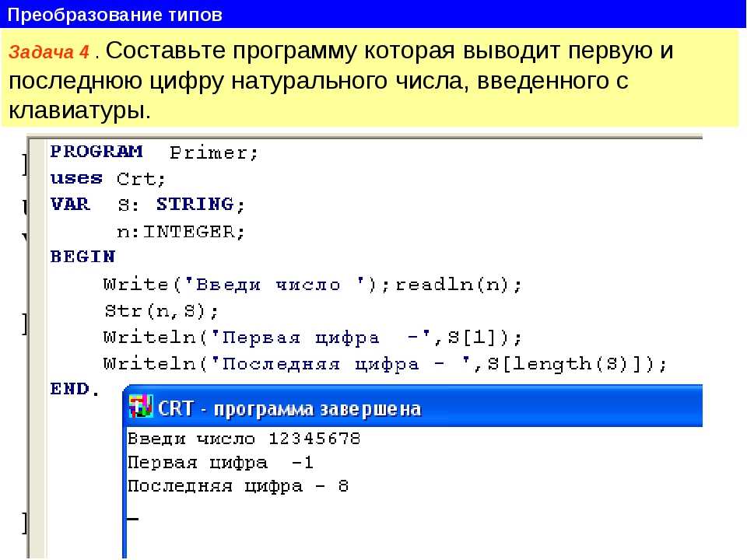747x560 pixels.
Task: Click the blinking cursor in CRT output
Action: (133, 519)
